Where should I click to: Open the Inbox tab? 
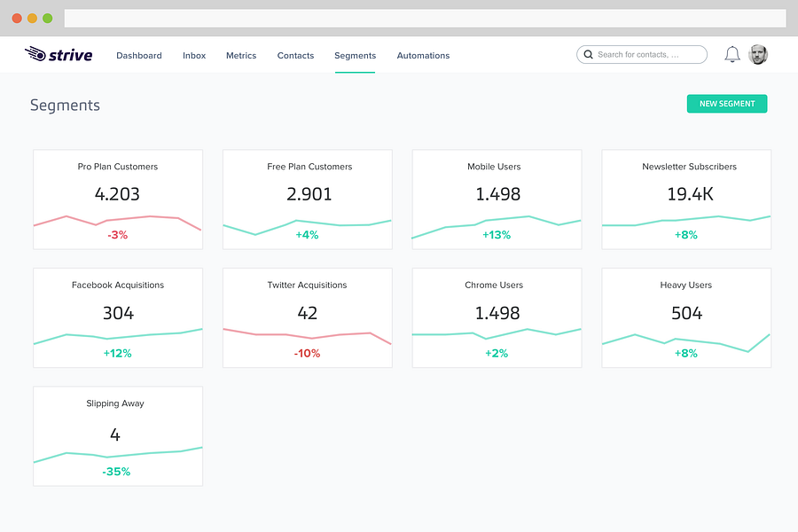[194, 56]
